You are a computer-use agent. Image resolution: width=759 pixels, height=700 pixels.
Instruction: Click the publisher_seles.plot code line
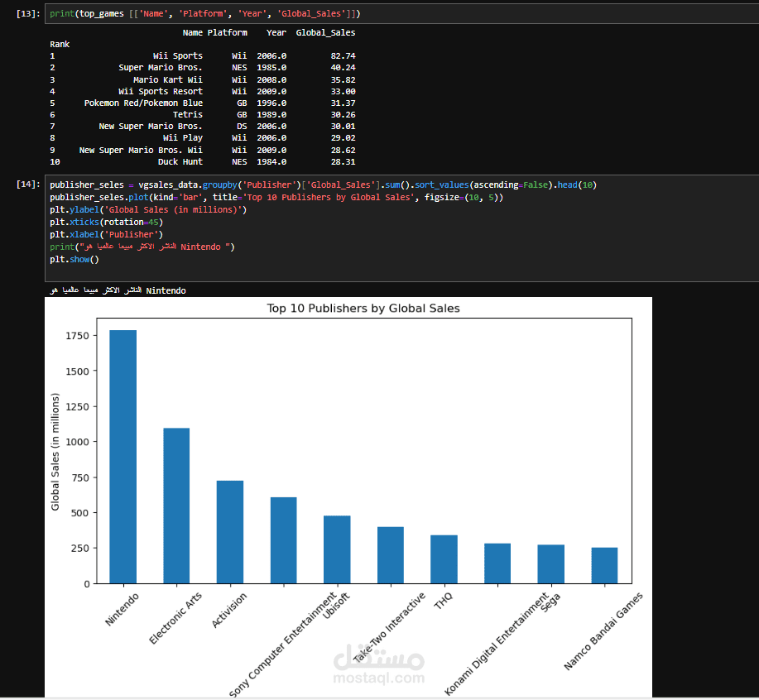click(276, 198)
